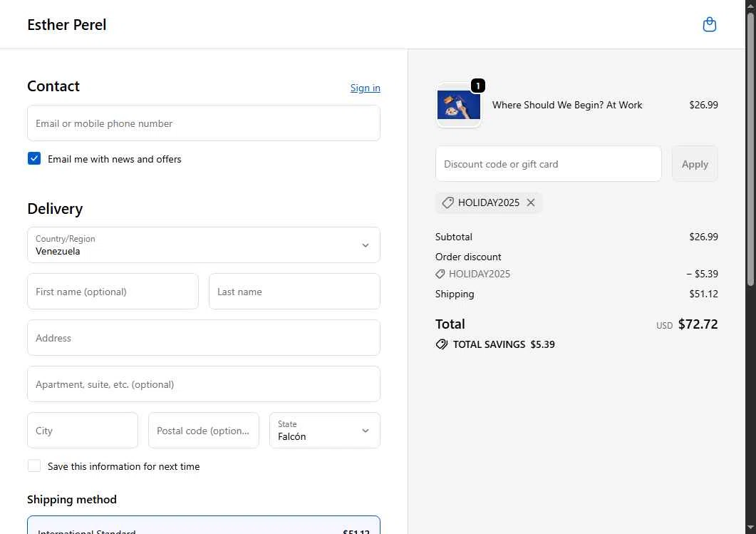The width and height of the screenshot is (756, 534).
Task: Focus the City field
Action: point(83,431)
